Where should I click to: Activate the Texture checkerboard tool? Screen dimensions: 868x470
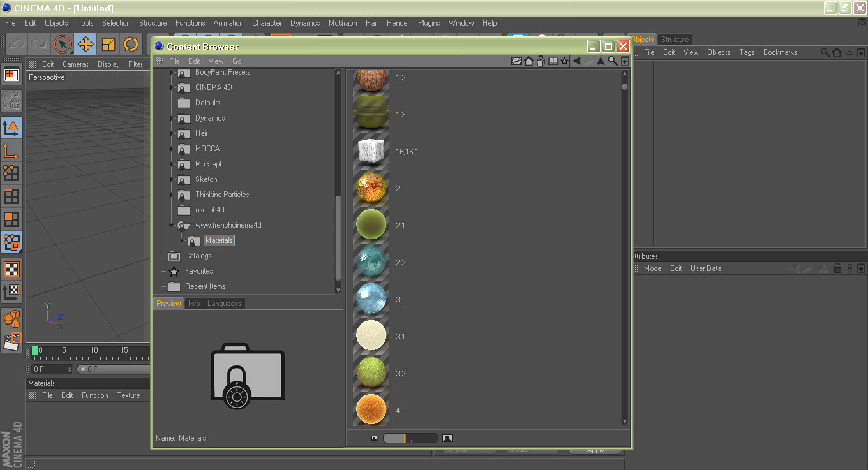(x=11, y=269)
